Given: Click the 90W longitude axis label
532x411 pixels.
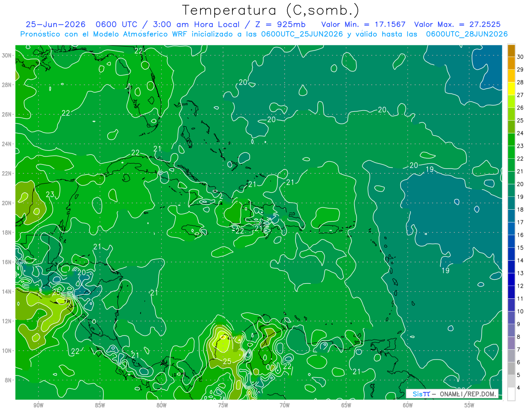Looking at the screenshot, I should 38,405.
